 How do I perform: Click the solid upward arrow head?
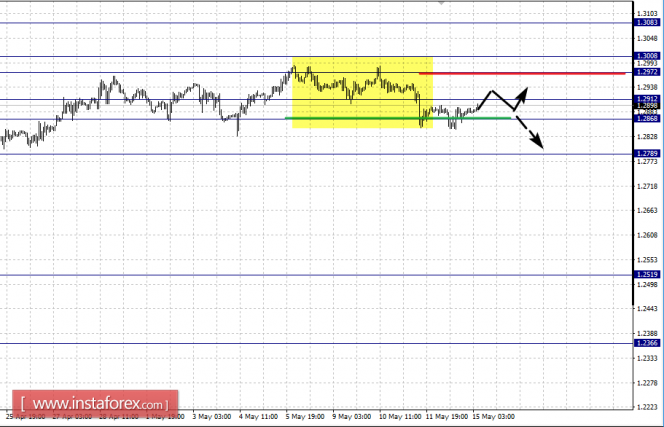coord(523,93)
